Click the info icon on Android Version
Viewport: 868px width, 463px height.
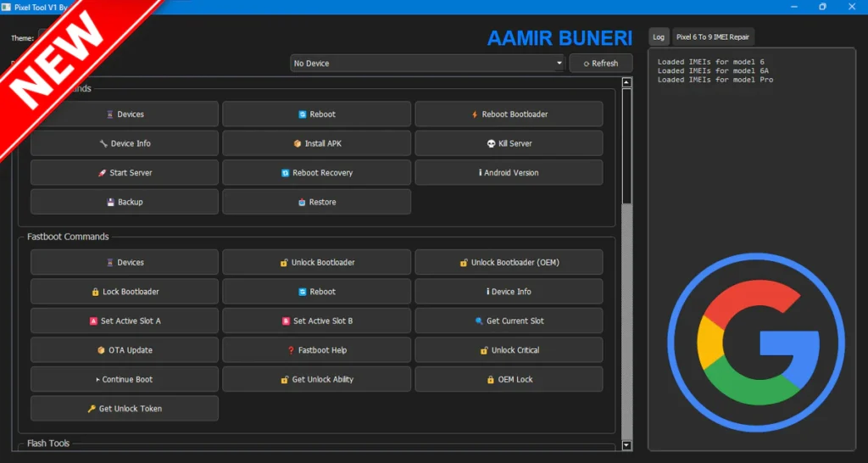click(x=480, y=173)
